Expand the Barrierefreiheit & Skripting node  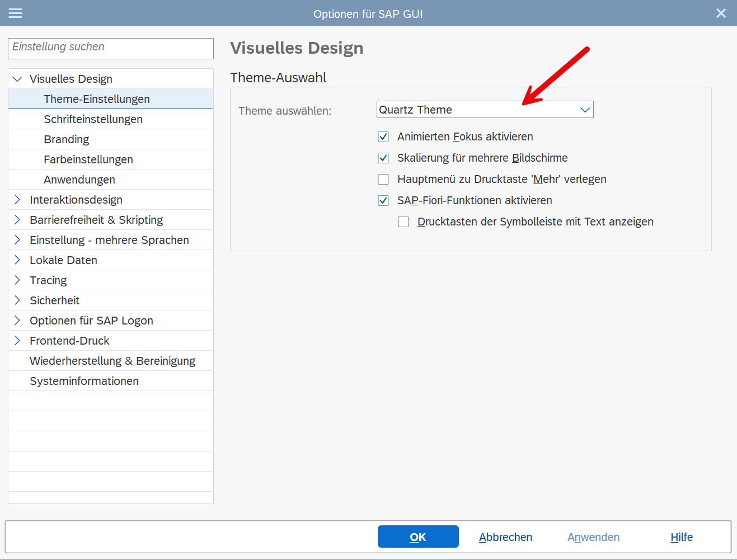(x=17, y=220)
